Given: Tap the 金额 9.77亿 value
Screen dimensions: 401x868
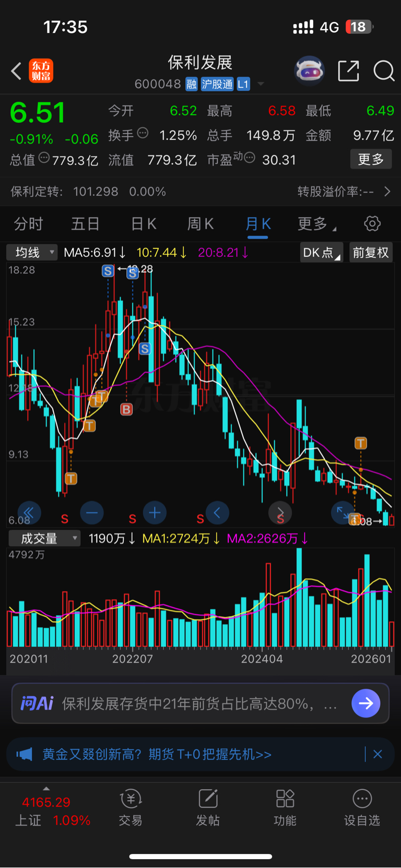Looking at the screenshot, I should tap(373, 136).
